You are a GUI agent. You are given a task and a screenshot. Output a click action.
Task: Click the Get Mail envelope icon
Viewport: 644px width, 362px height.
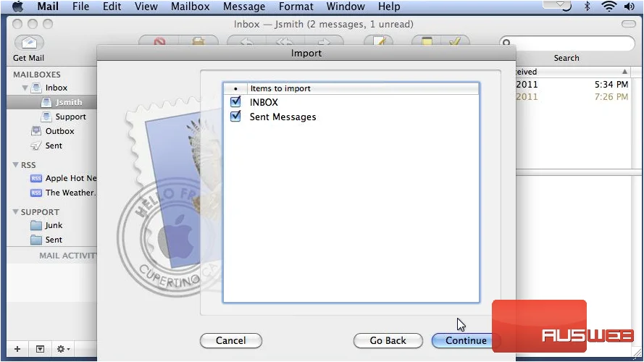pos(29,42)
